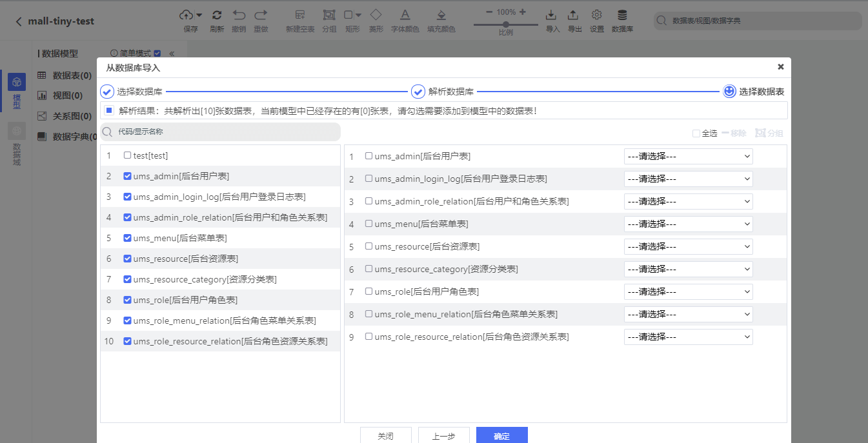Viewport: 868px width, 443px height.
Task: Click the 移除 remove button
Action: [734, 133]
